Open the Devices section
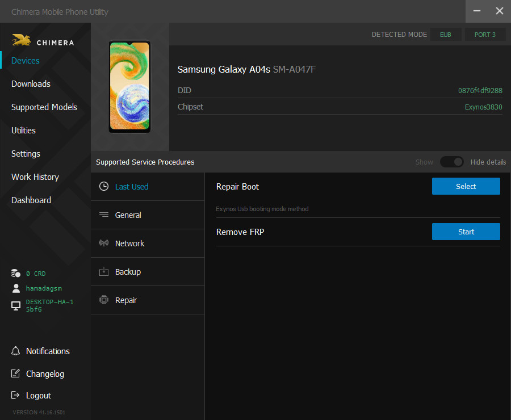The width and height of the screenshot is (511, 420). pyautogui.click(x=26, y=61)
